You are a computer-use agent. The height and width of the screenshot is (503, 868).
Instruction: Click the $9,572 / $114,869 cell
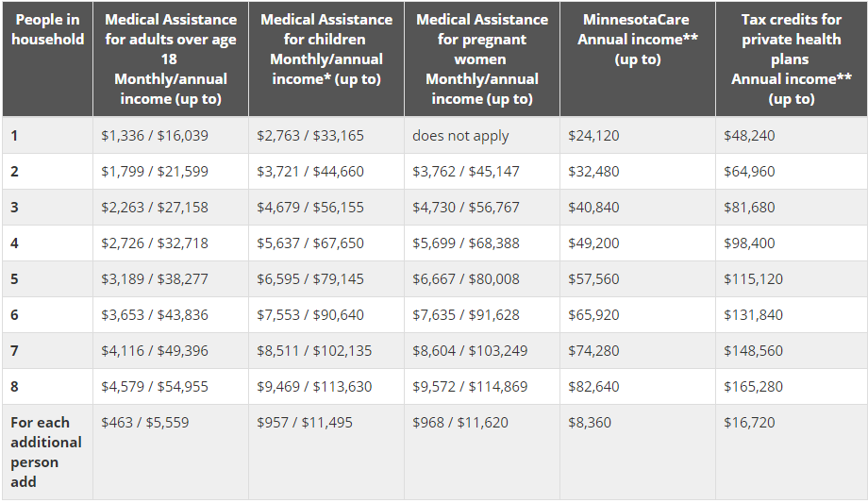[470, 387]
